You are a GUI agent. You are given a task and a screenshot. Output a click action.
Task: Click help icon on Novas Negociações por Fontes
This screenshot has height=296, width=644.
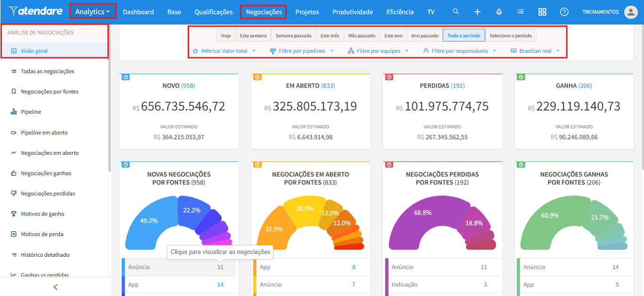point(125,164)
